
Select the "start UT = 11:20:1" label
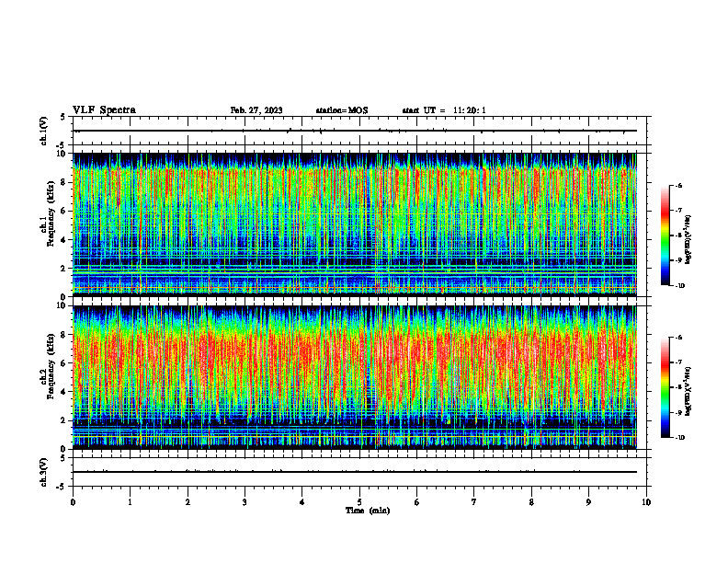(444, 110)
